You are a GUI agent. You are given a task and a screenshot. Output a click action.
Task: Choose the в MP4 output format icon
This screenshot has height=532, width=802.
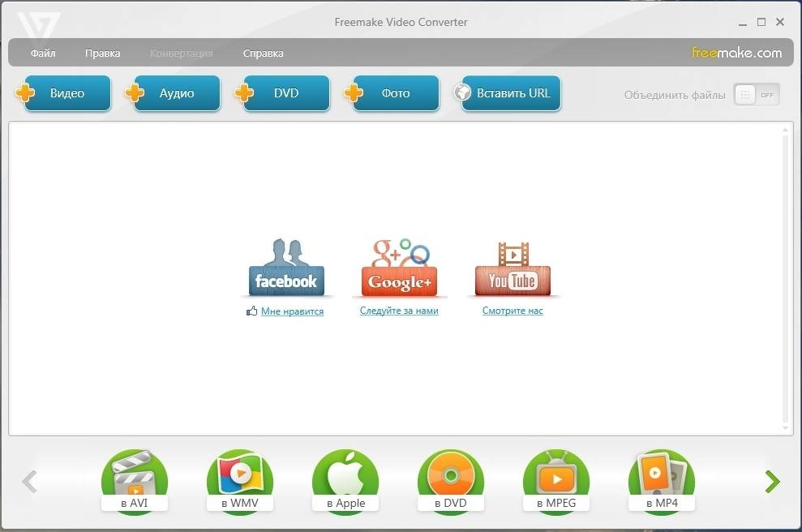pos(662,481)
